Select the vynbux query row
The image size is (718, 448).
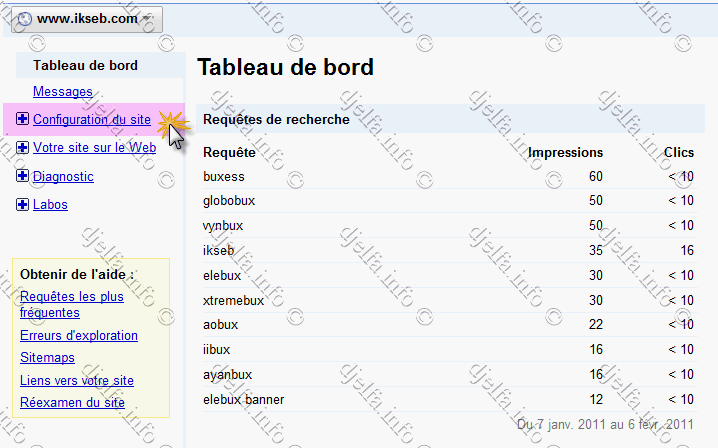coord(450,225)
